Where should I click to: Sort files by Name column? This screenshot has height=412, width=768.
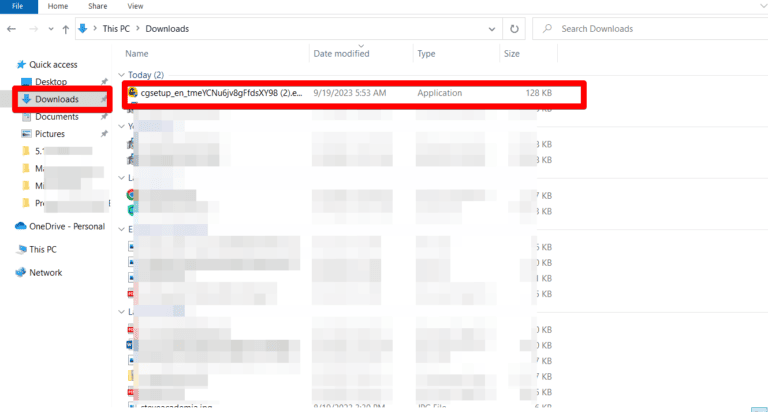(x=137, y=53)
